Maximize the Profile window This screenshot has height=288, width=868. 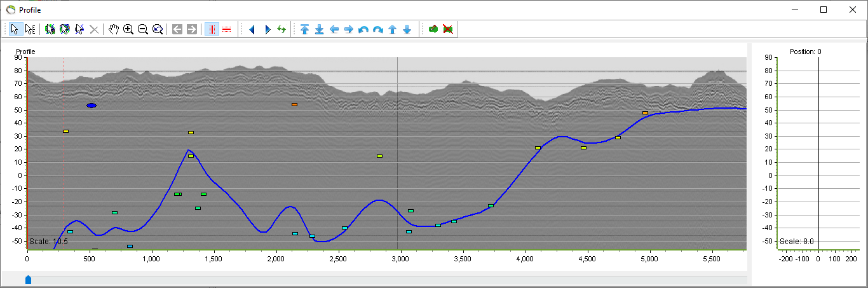pos(824,10)
